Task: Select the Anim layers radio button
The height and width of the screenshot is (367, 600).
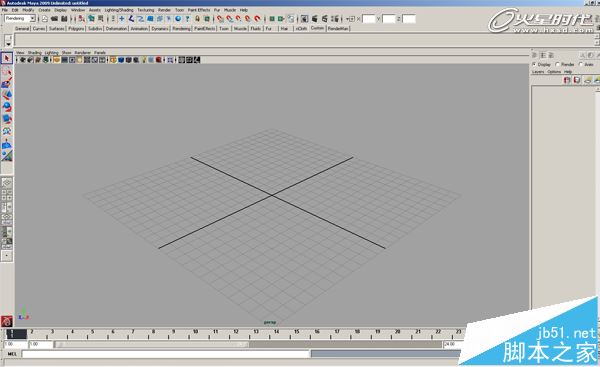Action: [x=581, y=64]
